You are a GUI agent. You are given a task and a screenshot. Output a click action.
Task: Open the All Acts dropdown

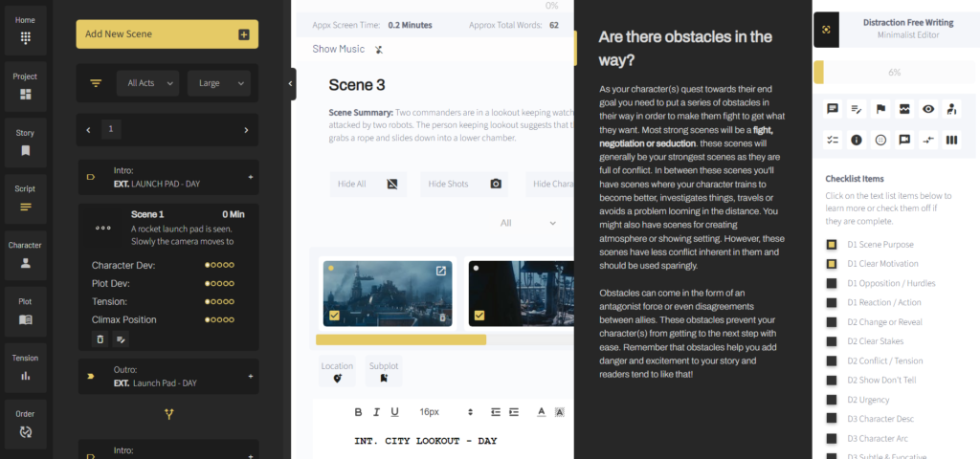148,83
